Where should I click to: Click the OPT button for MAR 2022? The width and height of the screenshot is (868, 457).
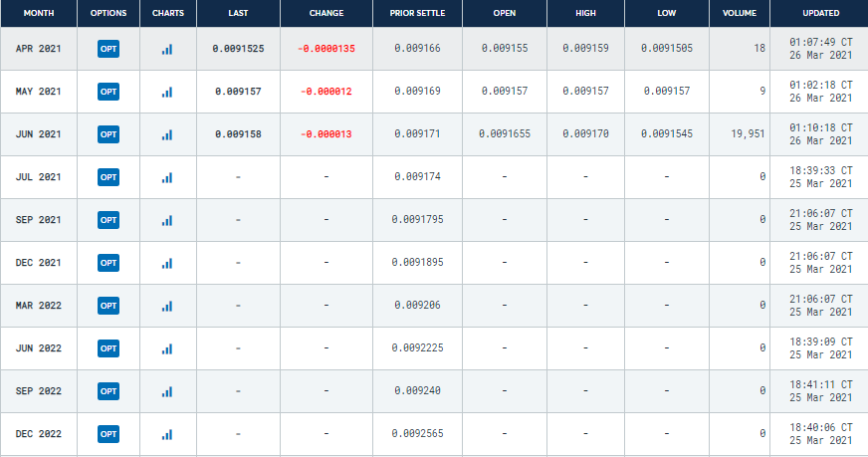108,306
